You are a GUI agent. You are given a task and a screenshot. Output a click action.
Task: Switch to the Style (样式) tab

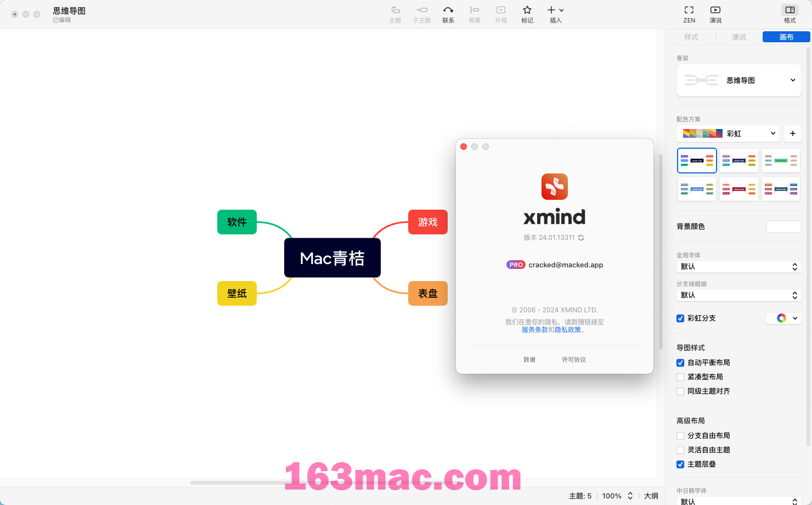[691, 37]
